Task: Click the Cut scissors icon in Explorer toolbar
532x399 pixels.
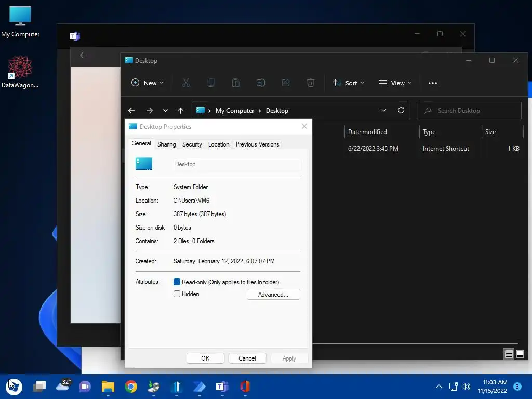Action: coord(186,83)
